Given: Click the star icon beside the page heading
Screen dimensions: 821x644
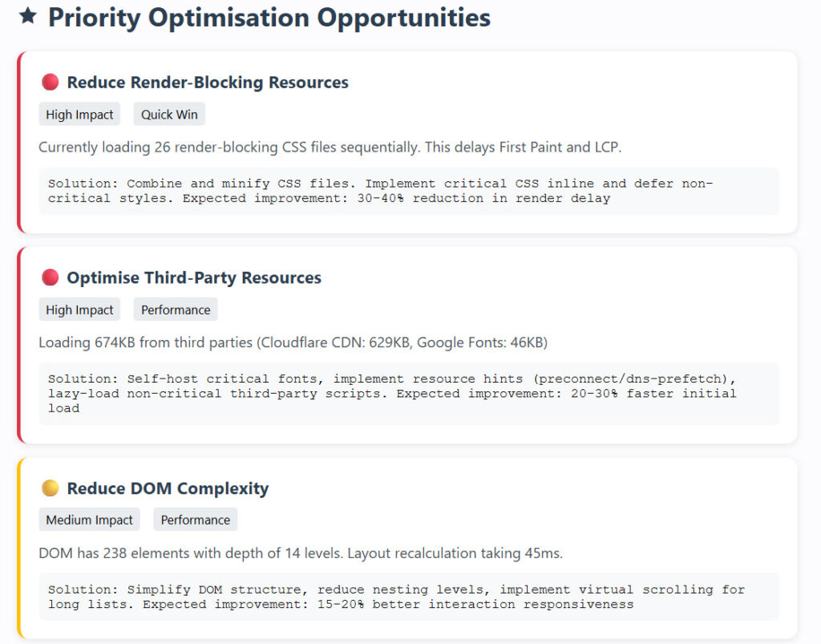Looking at the screenshot, I should pos(28,16).
